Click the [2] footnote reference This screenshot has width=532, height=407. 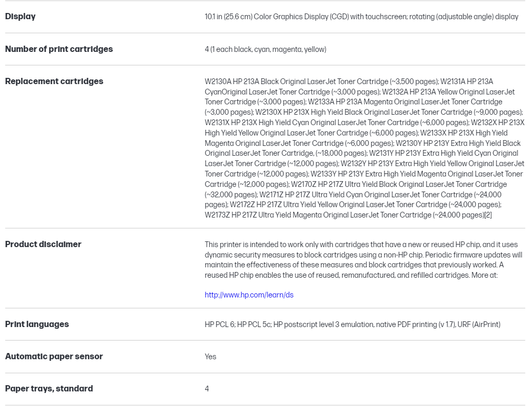point(487,215)
